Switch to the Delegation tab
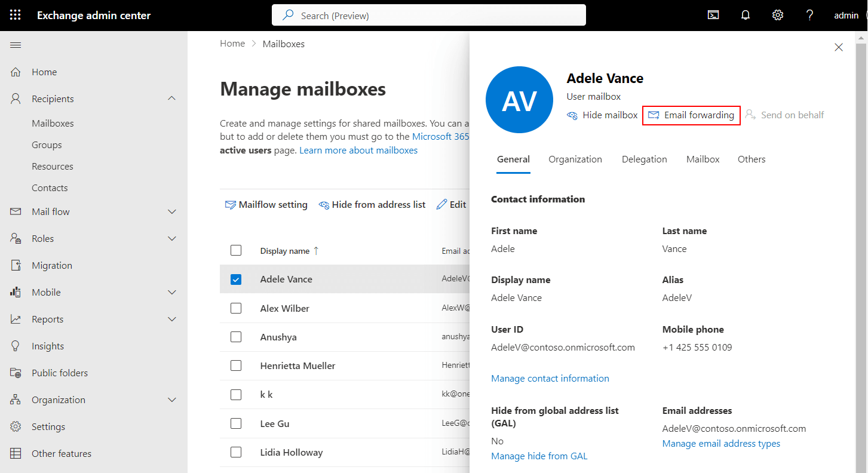Image resolution: width=868 pixels, height=473 pixels. [x=644, y=159]
